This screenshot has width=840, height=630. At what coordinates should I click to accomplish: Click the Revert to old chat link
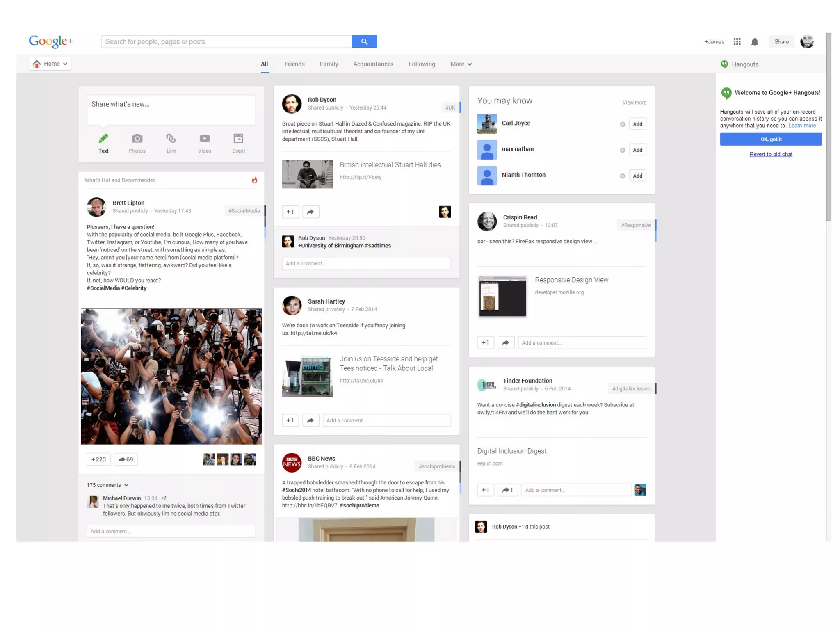[770, 155]
